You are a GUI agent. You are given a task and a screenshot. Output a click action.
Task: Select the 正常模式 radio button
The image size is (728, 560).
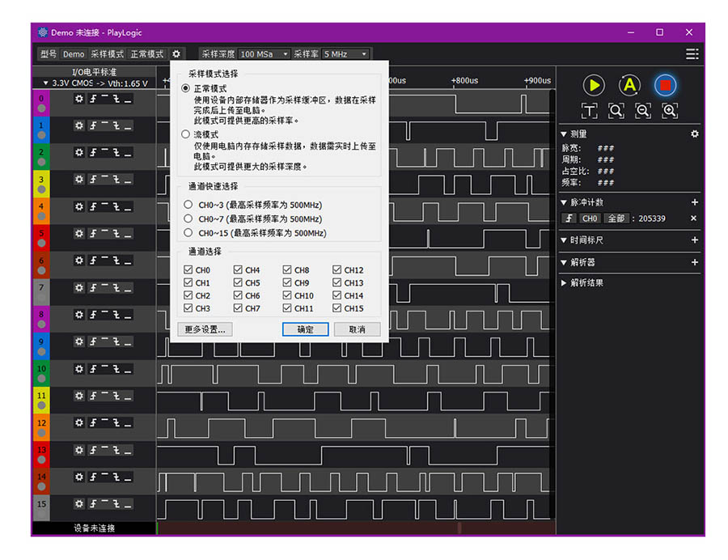coord(187,89)
